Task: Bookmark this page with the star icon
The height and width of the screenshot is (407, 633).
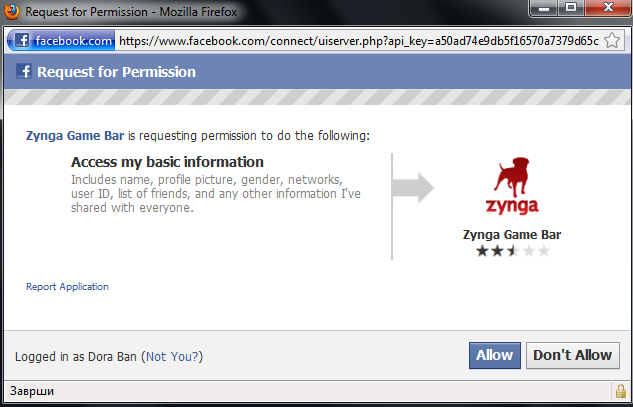Action: point(613,41)
